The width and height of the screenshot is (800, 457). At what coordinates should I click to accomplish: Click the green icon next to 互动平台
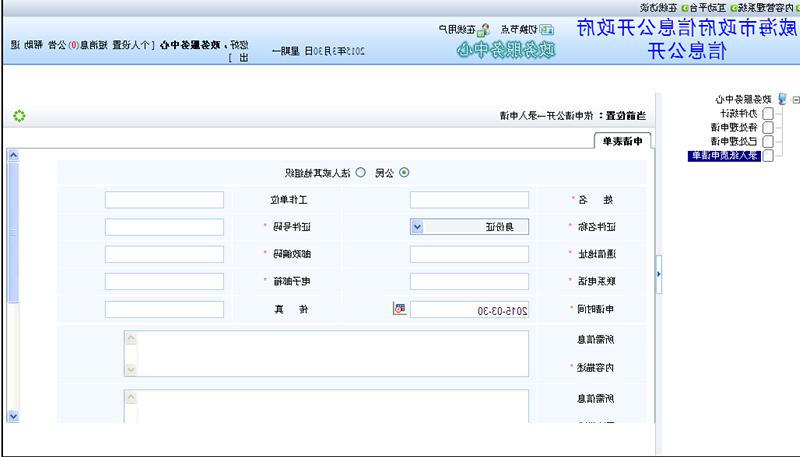(685, 8)
